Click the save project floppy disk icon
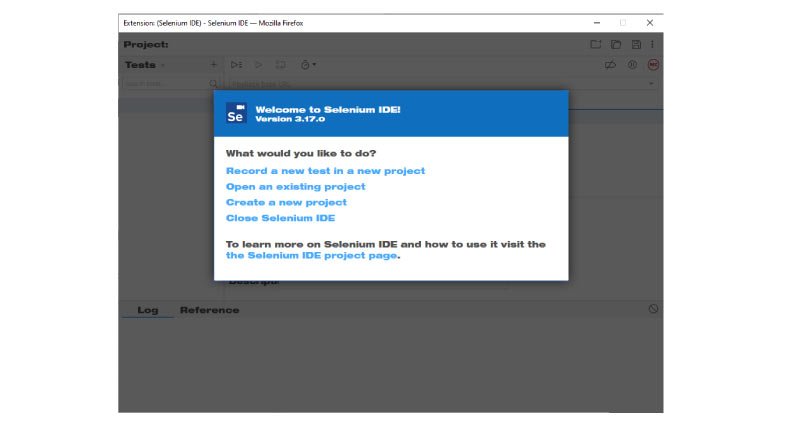This screenshot has height=423, width=800. pyautogui.click(x=636, y=44)
